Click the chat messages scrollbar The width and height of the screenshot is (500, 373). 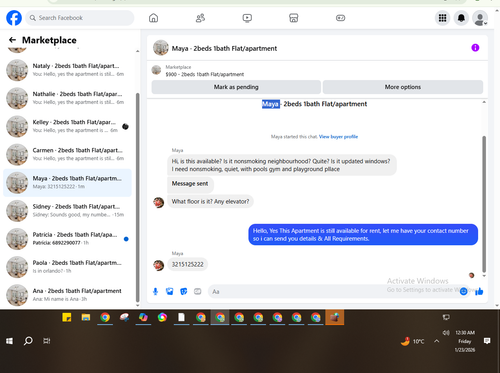tap(484, 204)
